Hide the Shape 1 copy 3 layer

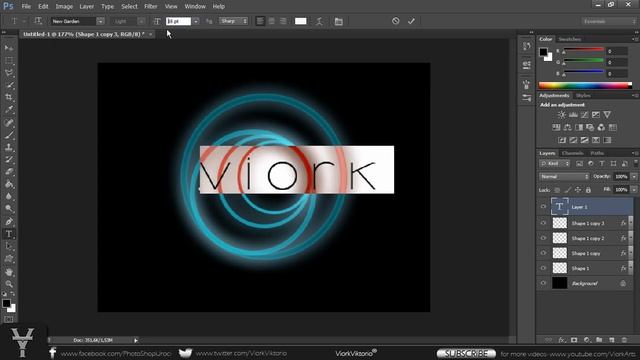(x=543, y=223)
